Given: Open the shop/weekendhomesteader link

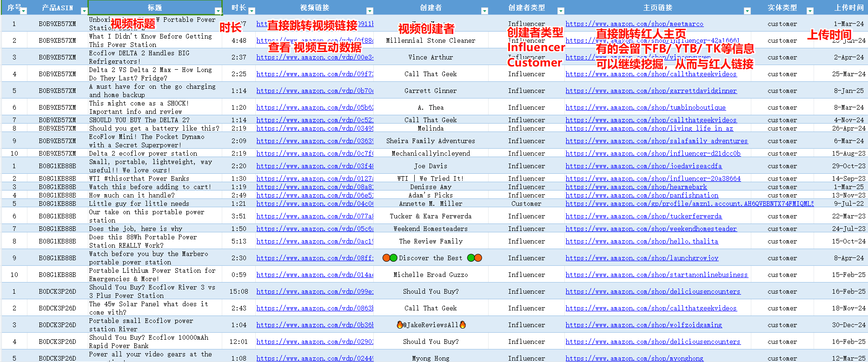Looking at the screenshot, I should (x=651, y=229).
